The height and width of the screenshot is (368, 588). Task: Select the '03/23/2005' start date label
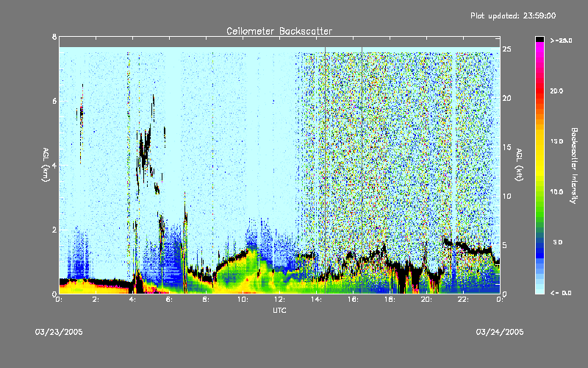(59, 332)
